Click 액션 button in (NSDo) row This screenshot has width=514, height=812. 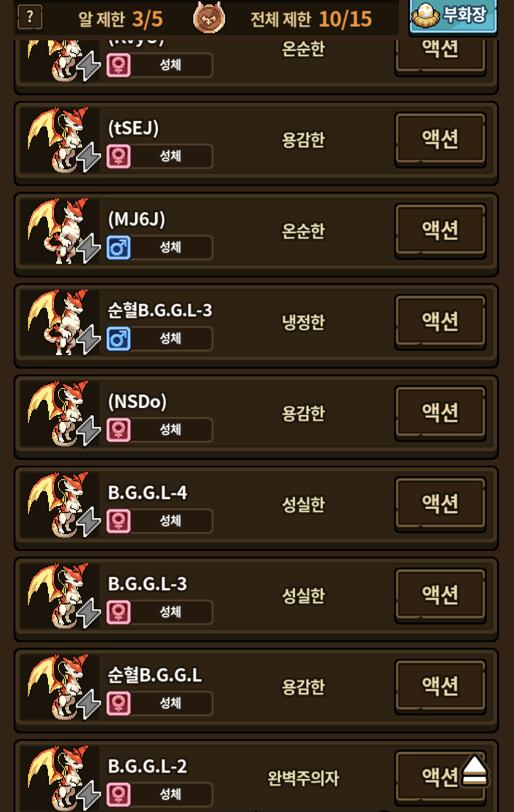[440, 413]
